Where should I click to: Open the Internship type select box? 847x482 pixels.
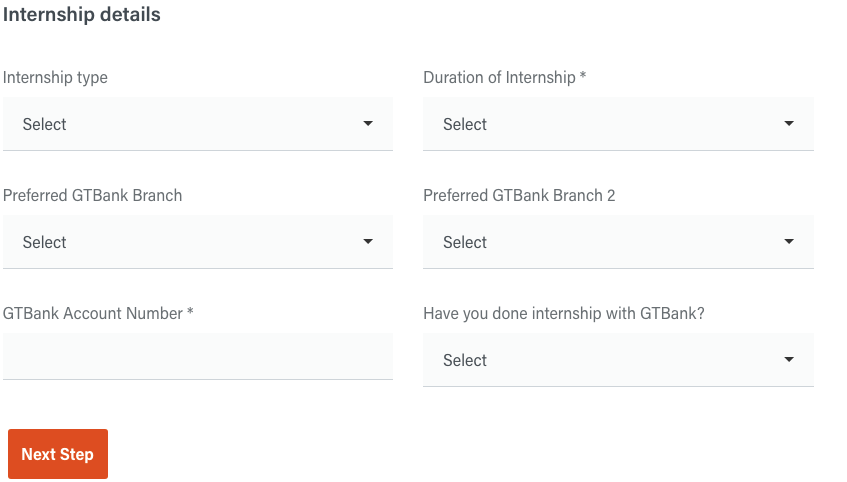click(x=198, y=124)
